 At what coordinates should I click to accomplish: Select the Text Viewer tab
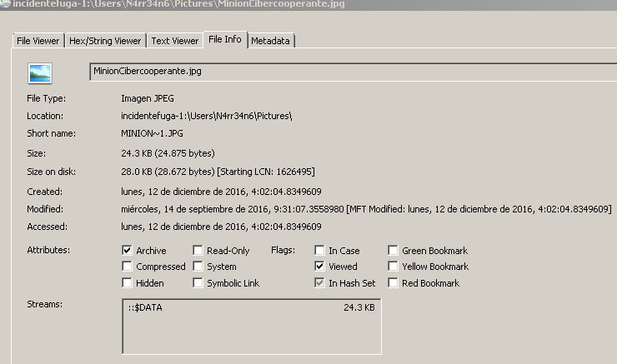pyautogui.click(x=174, y=41)
